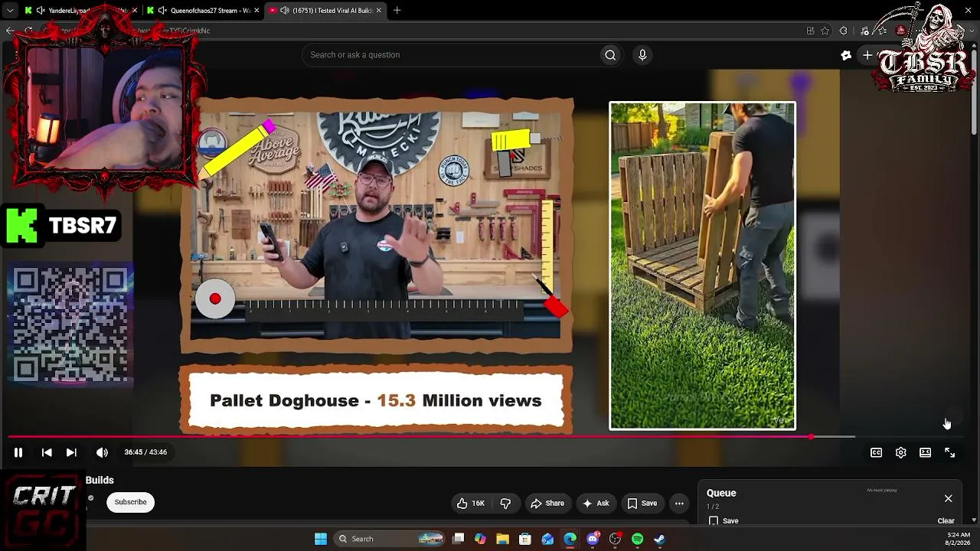Screen dimensions: 980x551
Task: Expand the tab search dropdown
Action: click(10, 11)
